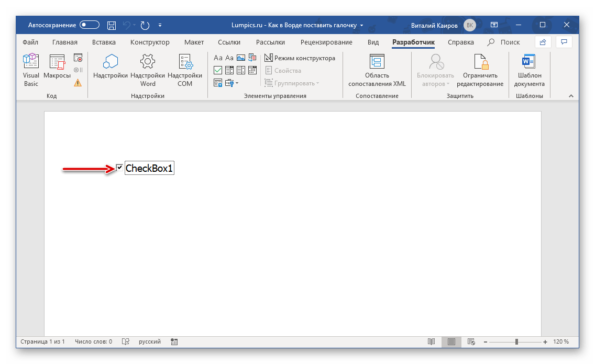Click the Поиск search box

pos(504,42)
